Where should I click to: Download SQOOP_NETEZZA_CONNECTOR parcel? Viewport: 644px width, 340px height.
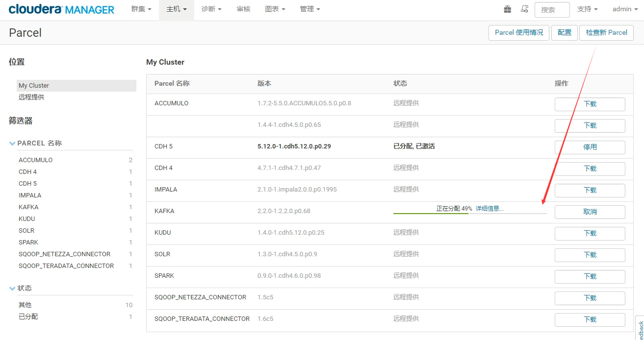click(590, 298)
